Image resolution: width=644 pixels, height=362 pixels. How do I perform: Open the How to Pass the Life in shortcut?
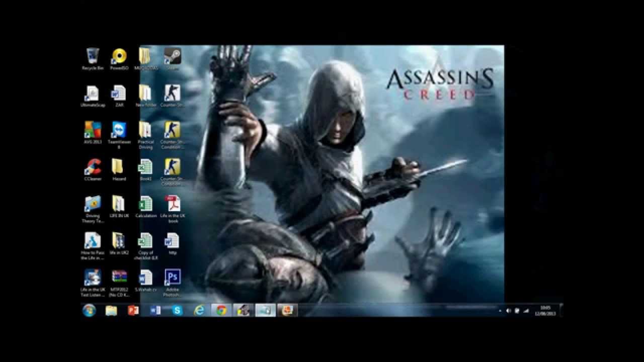click(x=93, y=246)
